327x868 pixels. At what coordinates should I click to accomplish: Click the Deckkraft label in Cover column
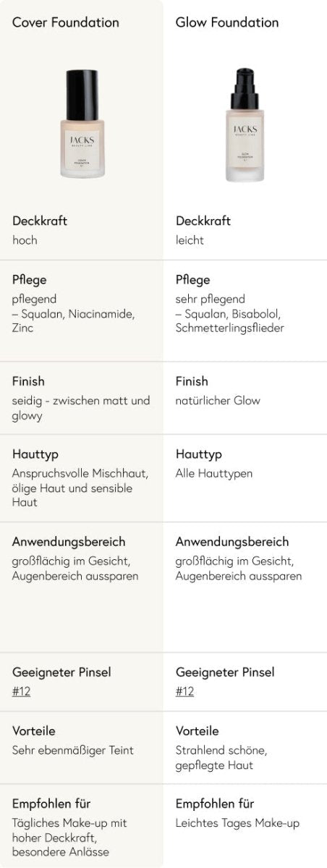pos(40,221)
